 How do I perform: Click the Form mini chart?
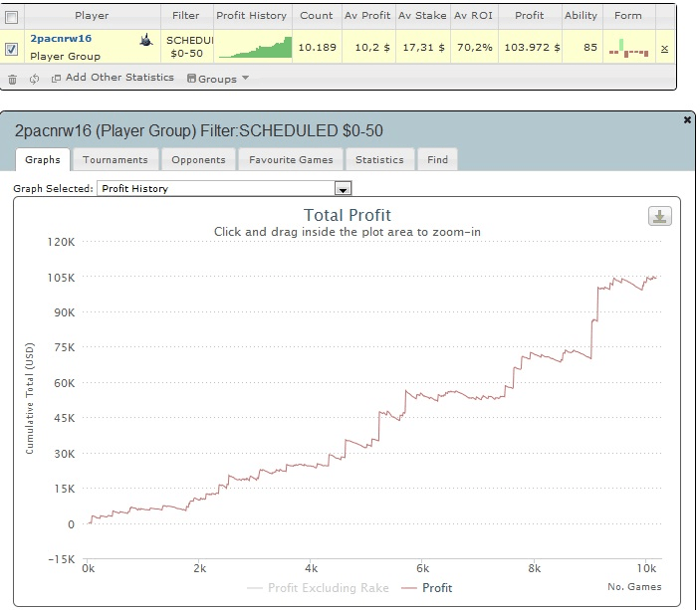point(628,48)
